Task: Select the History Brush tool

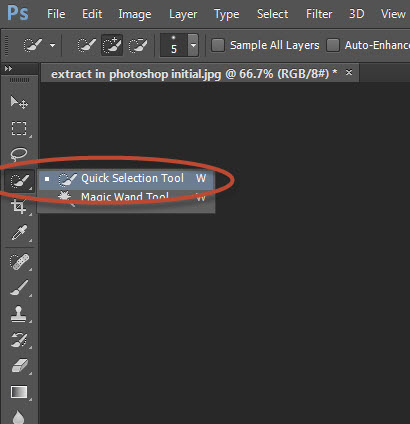Action: click(19, 340)
